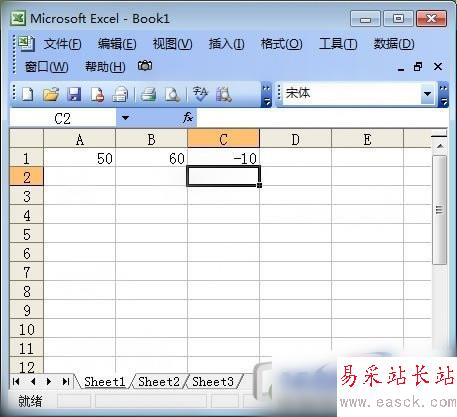The width and height of the screenshot is (457, 417).
Task: Click the vertical scrollbar thumb
Action: 440,210
